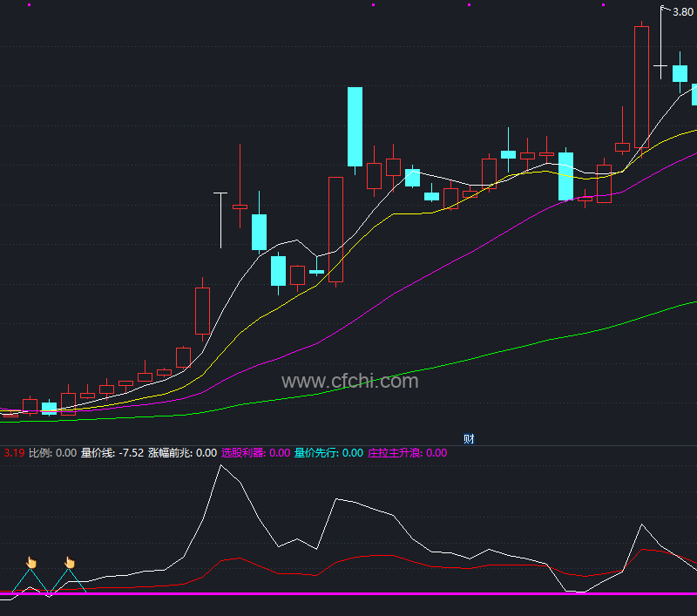Screen dimensions: 697x616
Task: Click the 量价线: -7.52 indicator label
Action: tap(112, 453)
